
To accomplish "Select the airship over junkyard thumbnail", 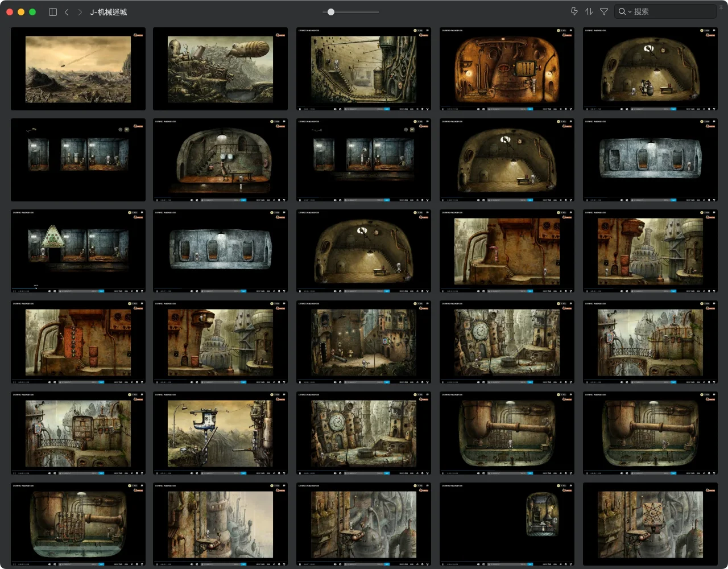I will (221, 69).
